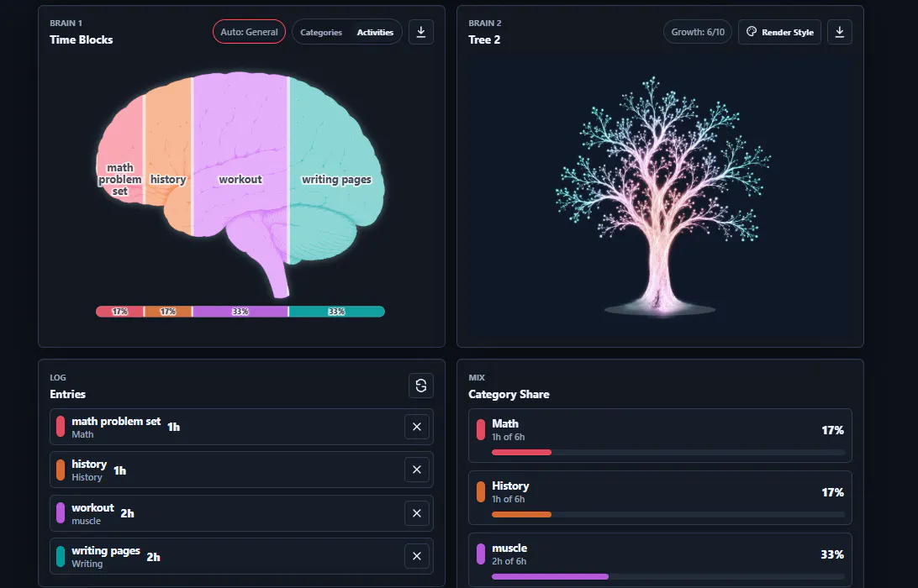Click the 1h duration on history entry

[119, 470]
